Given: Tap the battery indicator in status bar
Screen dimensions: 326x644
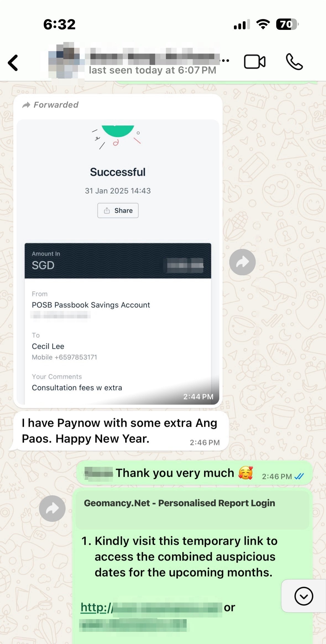Looking at the screenshot, I should [287, 24].
